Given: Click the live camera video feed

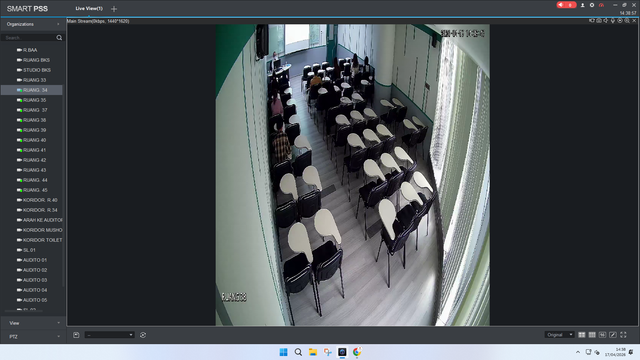Looking at the screenshot, I should pyautogui.click(x=352, y=175).
